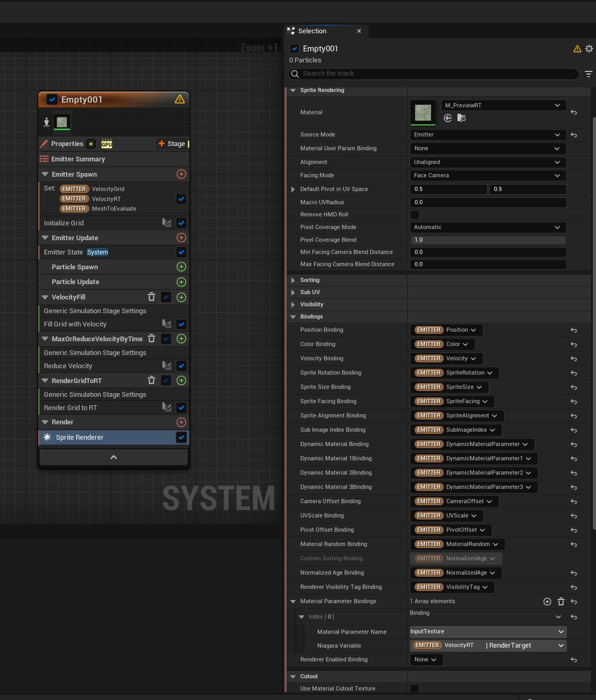Open Material asset dropdown M_PreviewRT
596x700 pixels.
503,105
